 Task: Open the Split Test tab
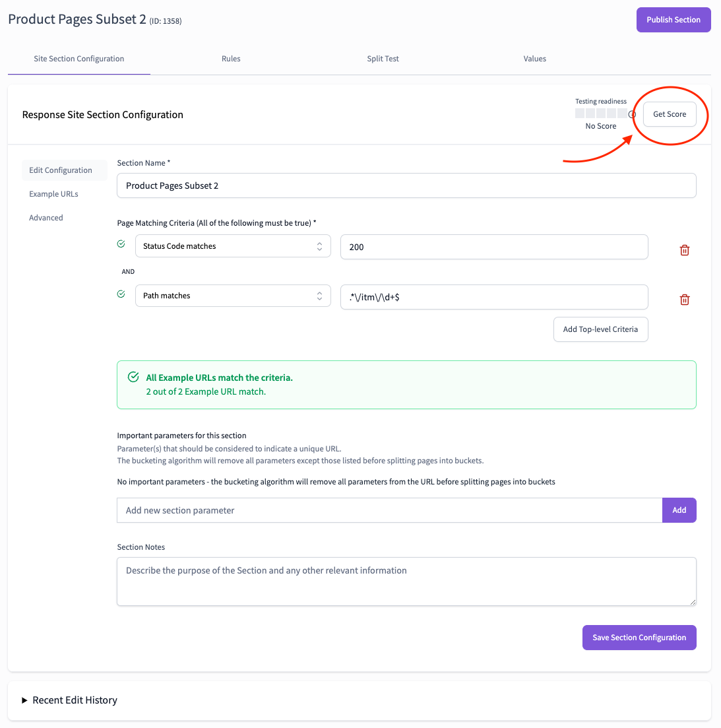(383, 59)
